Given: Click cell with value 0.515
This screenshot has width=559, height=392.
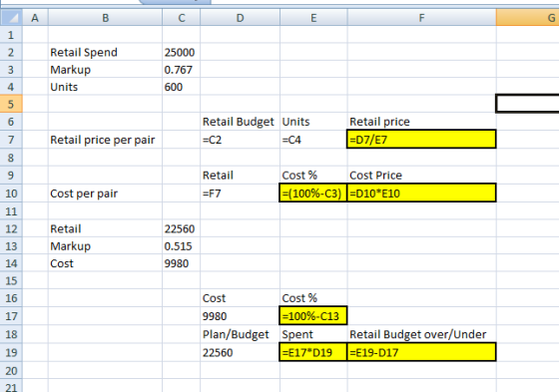Looking at the screenshot, I should click(182, 246).
